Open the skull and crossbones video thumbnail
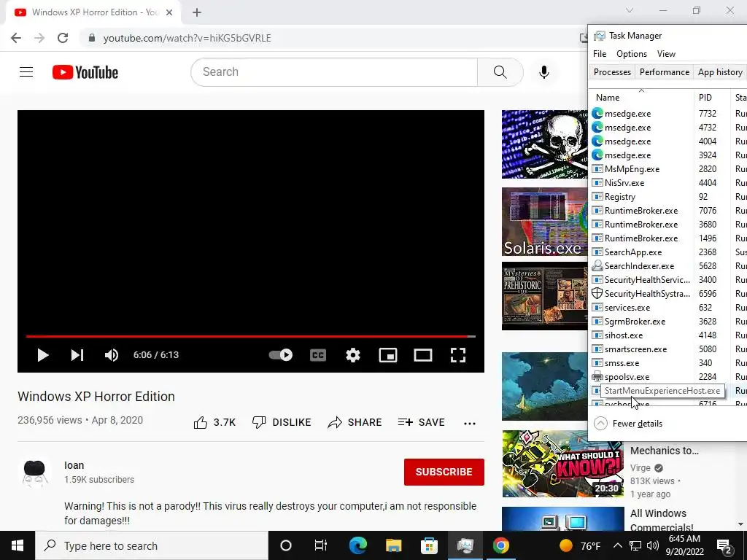Image resolution: width=747 pixels, height=560 pixels. pyautogui.click(x=544, y=144)
